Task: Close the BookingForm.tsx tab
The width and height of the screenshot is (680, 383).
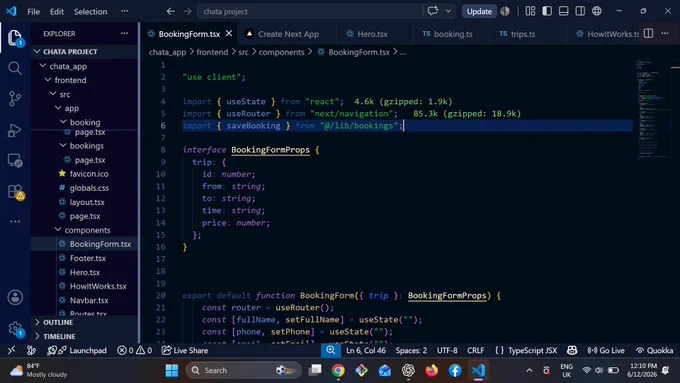Action: [x=229, y=33]
